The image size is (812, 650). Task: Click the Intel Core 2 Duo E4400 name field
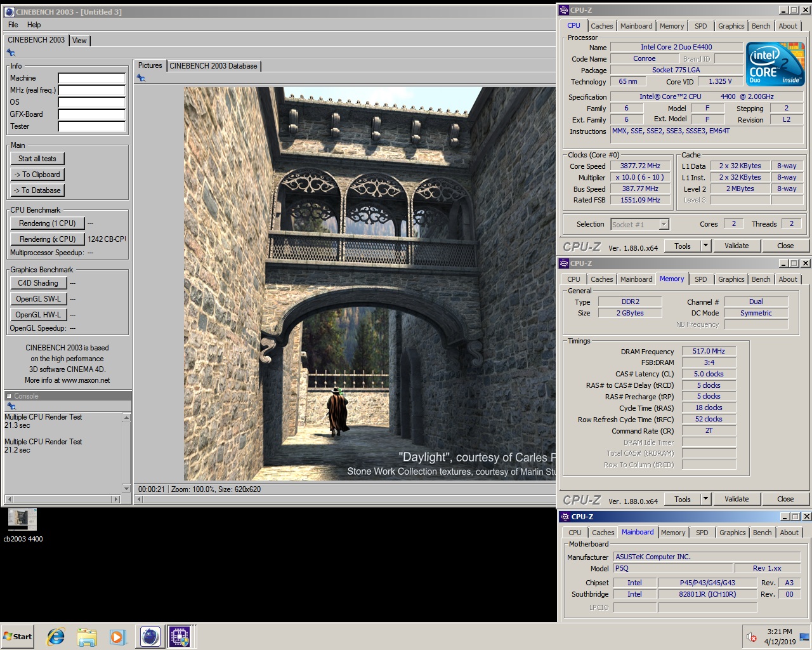[676, 47]
